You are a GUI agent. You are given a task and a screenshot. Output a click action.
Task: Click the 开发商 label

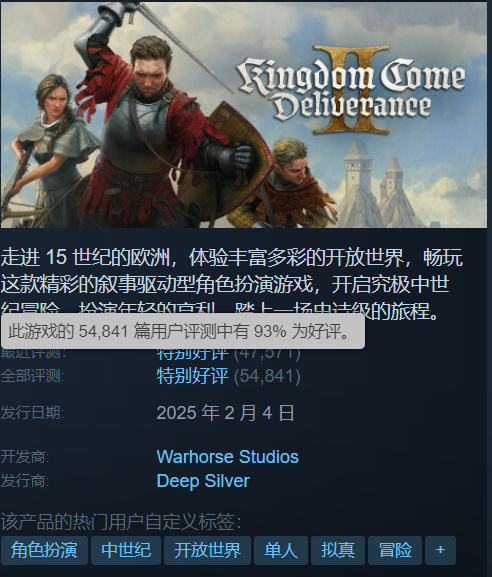24,457
